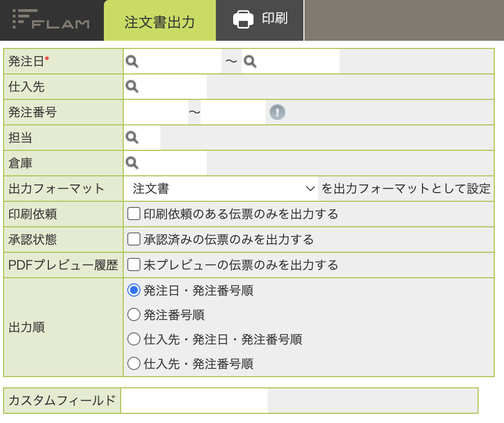This screenshot has width=504, height=423.
Task: Click the カスタムフィールド label
Action: 62,401
